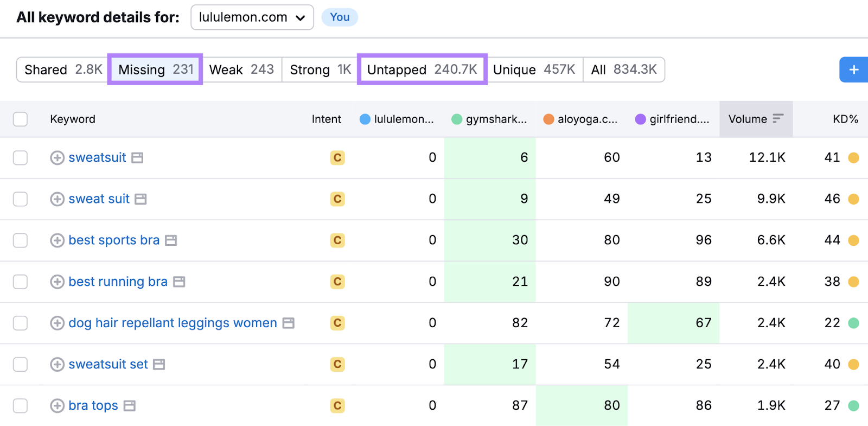
Task: Sort by the Intent column header
Action: (326, 119)
